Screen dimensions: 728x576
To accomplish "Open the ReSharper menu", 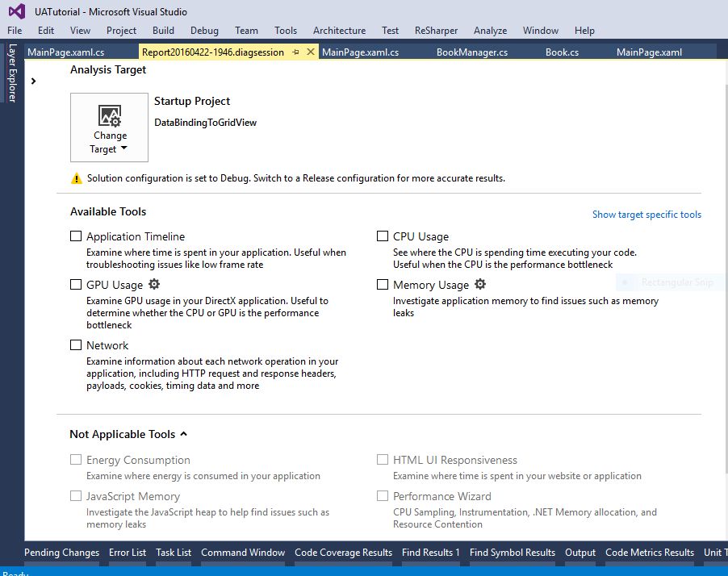I will pos(436,31).
